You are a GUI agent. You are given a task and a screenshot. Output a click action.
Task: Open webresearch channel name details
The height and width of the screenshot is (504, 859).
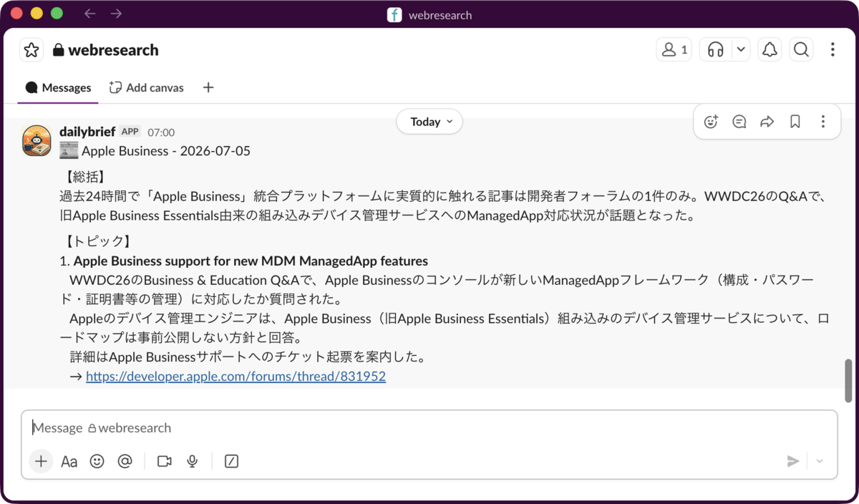(106, 50)
